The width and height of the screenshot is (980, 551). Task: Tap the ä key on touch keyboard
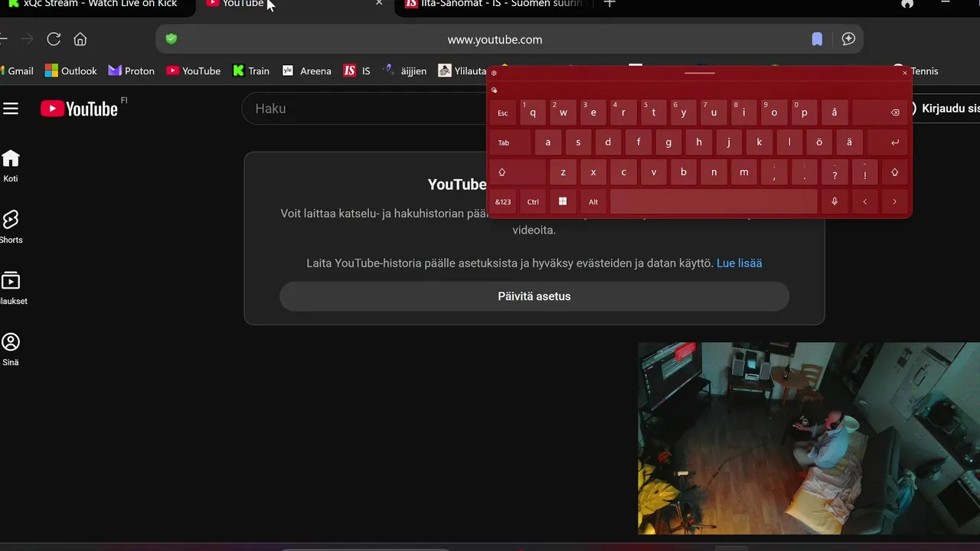tap(850, 142)
